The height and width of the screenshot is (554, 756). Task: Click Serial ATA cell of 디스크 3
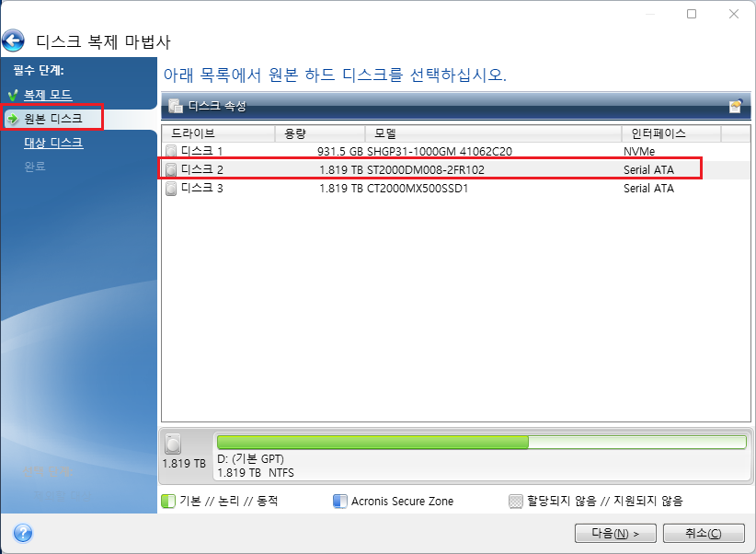click(x=648, y=189)
